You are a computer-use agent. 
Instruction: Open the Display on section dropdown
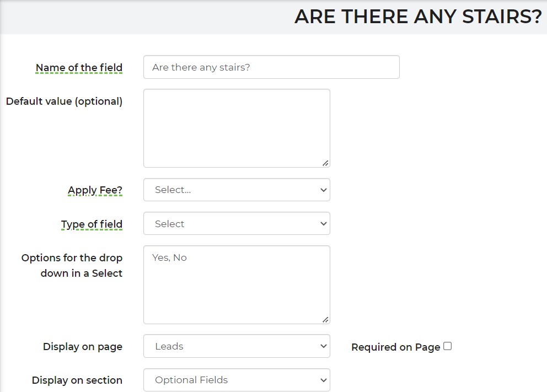(x=237, y=380)
